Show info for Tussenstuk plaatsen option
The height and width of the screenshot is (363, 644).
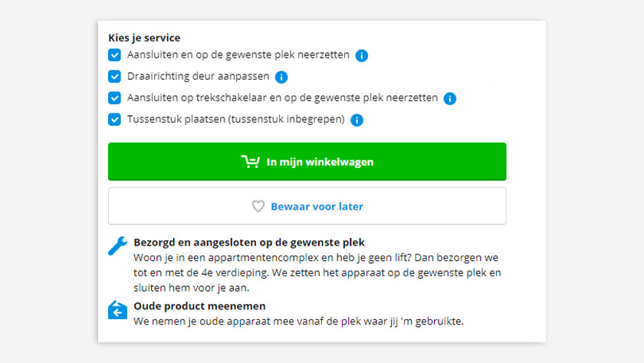(x=357, y=120)
